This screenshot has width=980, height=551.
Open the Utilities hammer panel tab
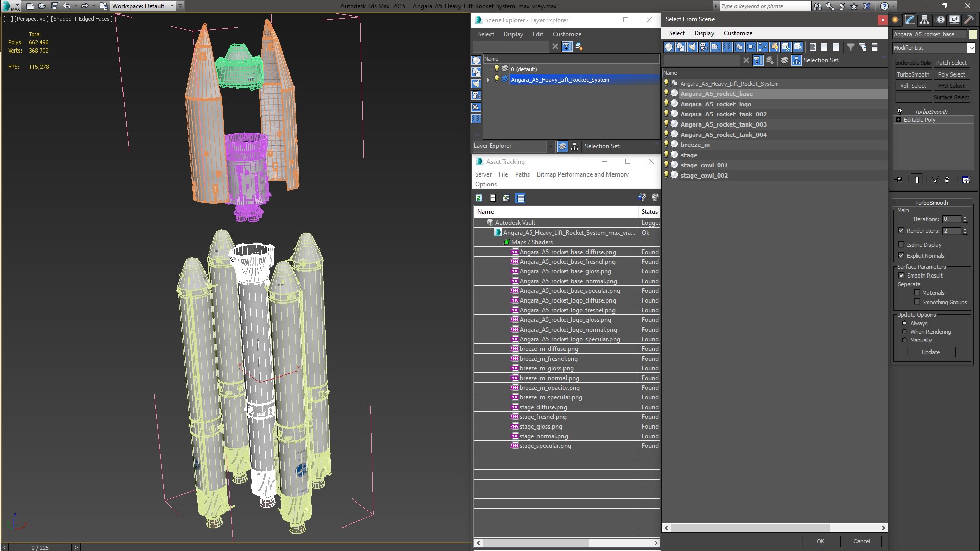tap(968, 20)
